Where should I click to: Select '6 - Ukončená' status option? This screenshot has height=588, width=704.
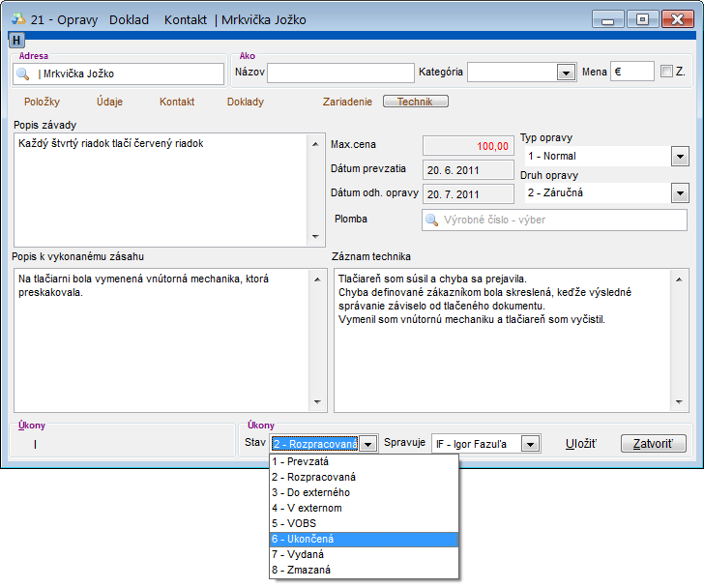click(364, 539)
